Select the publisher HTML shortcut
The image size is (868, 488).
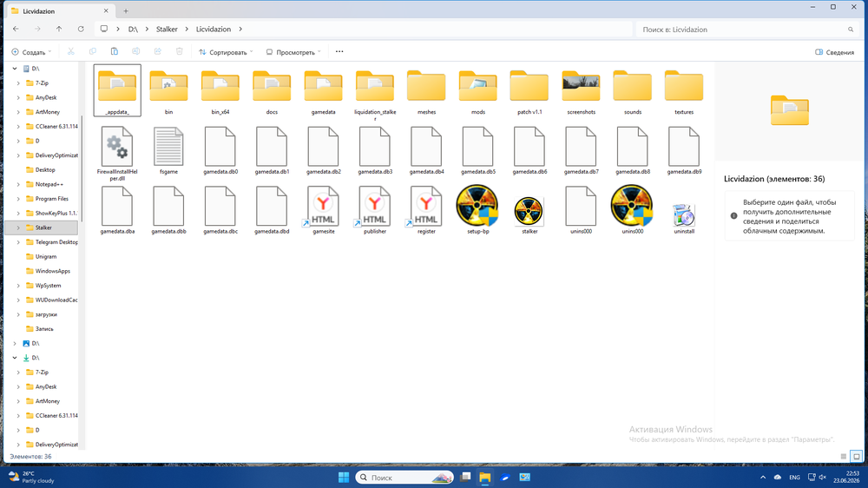point(374,207)
